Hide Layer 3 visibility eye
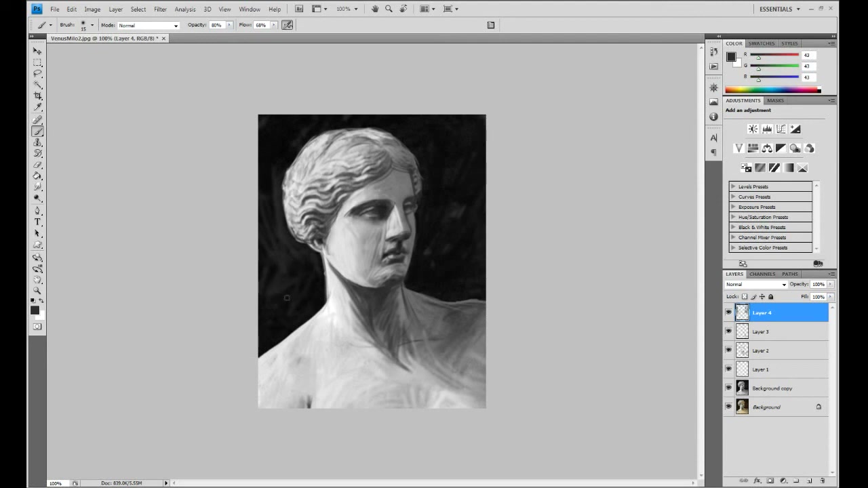The width and height of the screenshot is (868, 488). [729, 331]
